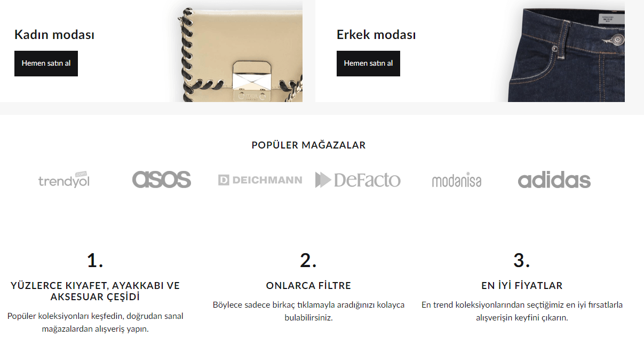Click the number '1.' step marker
Image resolution: width=644 pixels, height=344 pixels.
tap(95, 260)
